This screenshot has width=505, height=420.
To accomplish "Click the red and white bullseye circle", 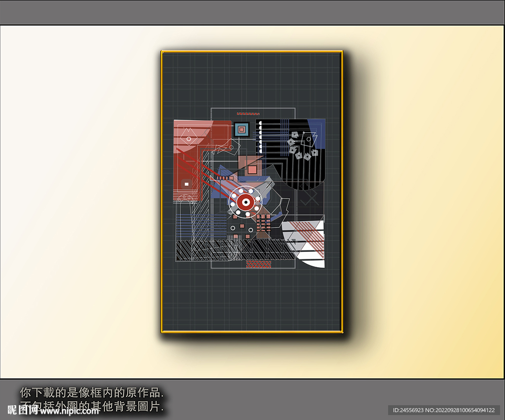I will (x=245, y=201).
